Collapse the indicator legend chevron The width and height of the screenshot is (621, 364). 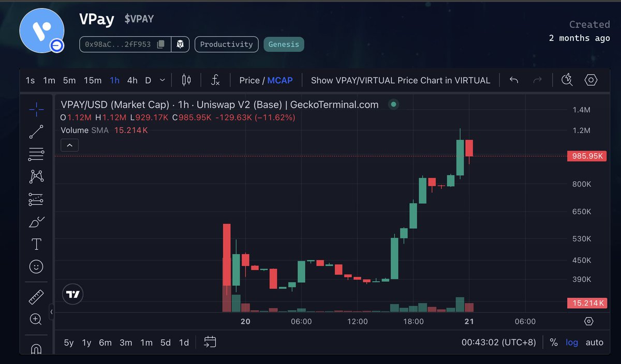tap(69, 145)
